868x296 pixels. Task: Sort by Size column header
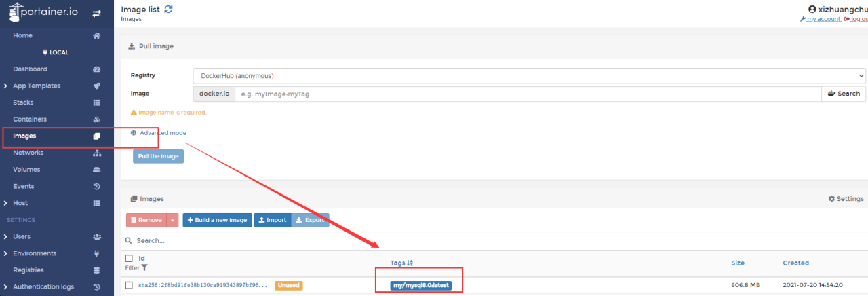(738, 263)
